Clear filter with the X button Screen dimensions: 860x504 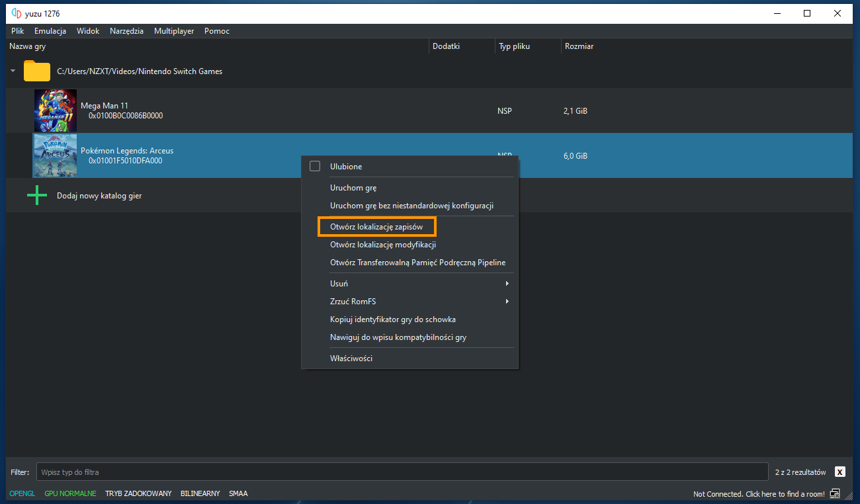[840, 472]
